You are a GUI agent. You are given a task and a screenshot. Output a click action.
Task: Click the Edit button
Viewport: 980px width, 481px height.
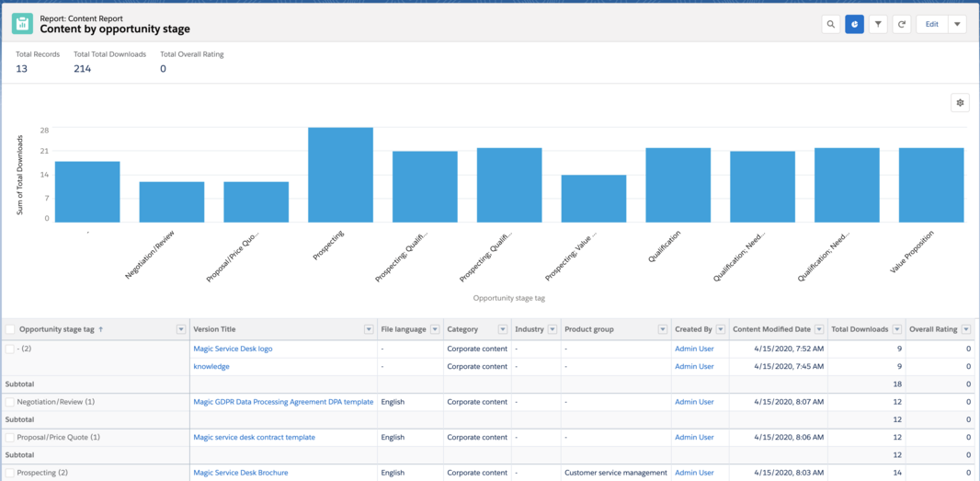coord(931,24)
